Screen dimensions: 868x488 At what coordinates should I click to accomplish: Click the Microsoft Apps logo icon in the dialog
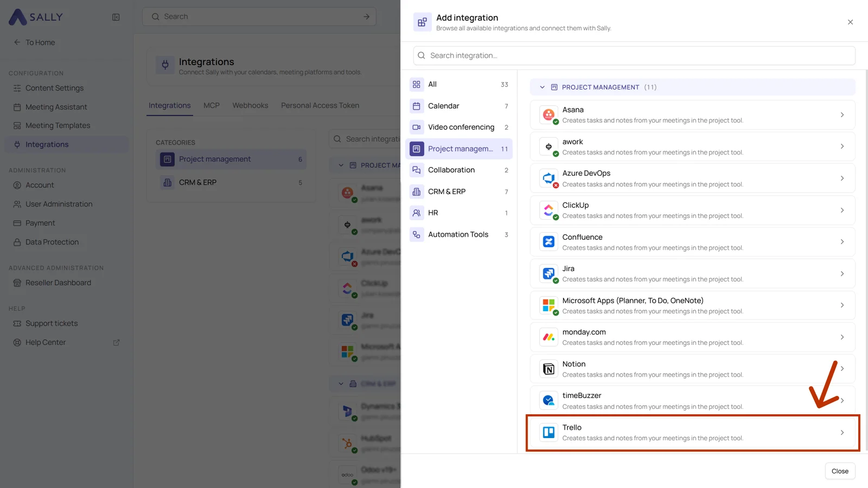coord(548,305)
